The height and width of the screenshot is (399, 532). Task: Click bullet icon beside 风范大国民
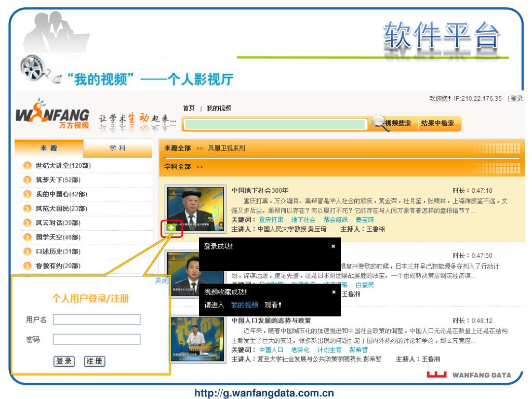[27, 208]
